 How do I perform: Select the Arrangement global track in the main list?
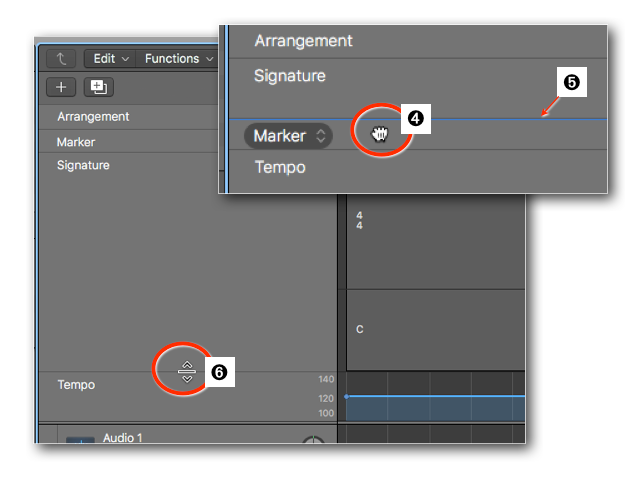coord(93,116)
